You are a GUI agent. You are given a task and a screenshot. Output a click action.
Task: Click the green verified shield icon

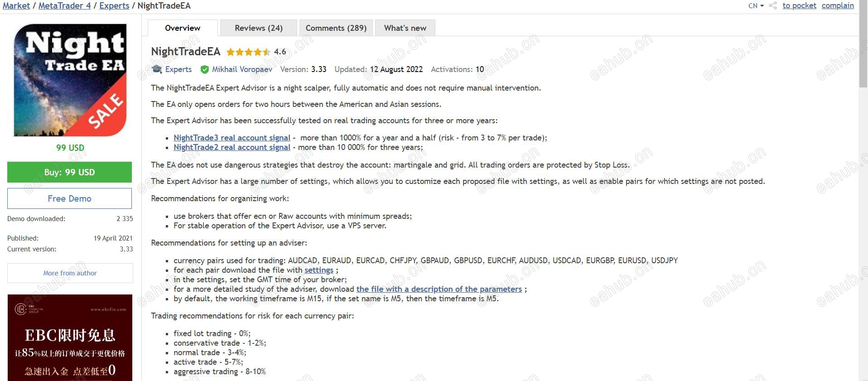pyautogui.click(x=205, y=69)
